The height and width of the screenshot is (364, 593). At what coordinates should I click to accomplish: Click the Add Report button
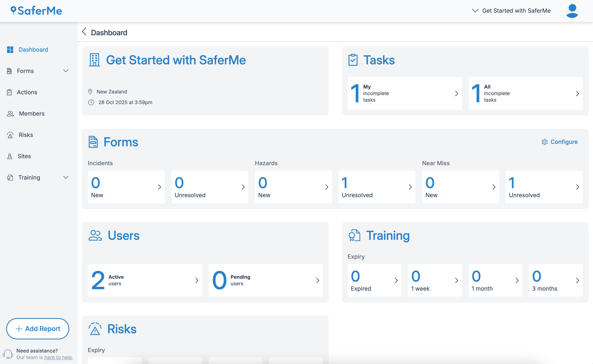(x=38, y=329)
